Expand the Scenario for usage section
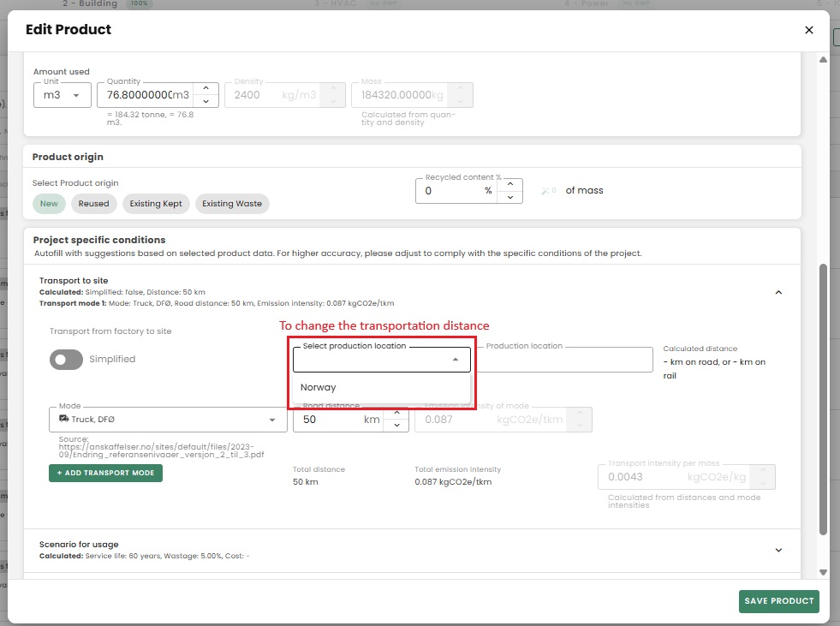The width and height of the screenshot is (840, 626). click(x=778, y=550)
